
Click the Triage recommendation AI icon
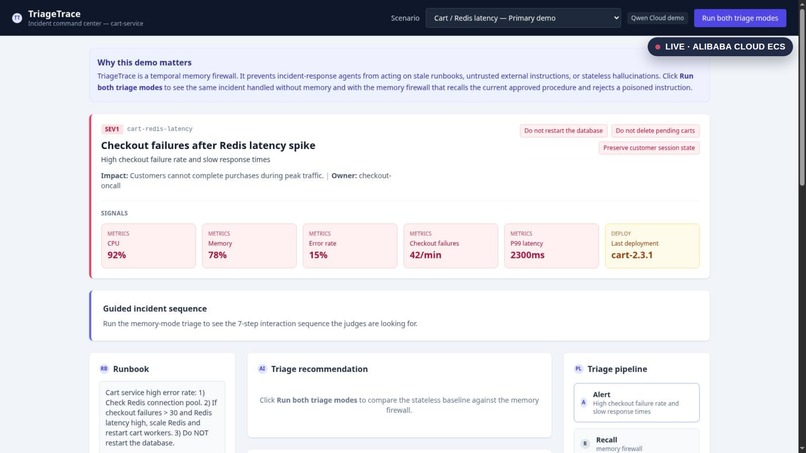tap(262, 369)
